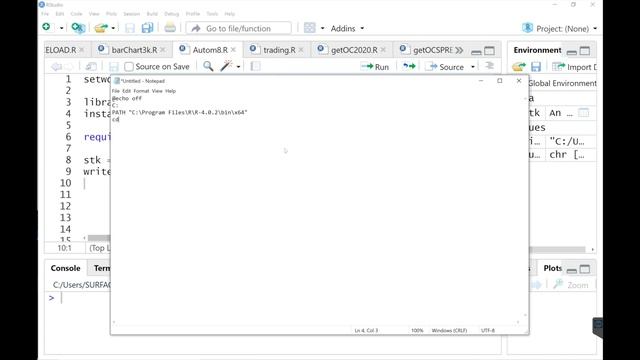Screen dimensions: 640x360
Task: Open the Notepad Edit menu
Action: [x=127, y=91]
